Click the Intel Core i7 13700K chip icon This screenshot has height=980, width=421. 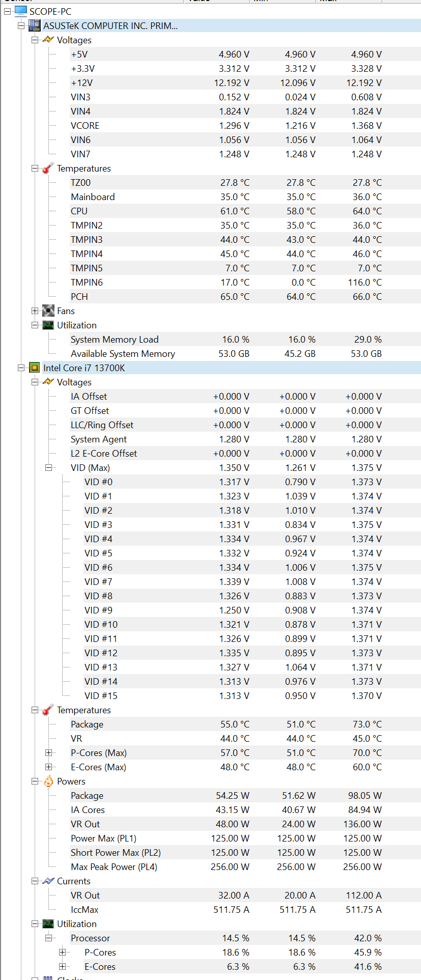[35, 368]
